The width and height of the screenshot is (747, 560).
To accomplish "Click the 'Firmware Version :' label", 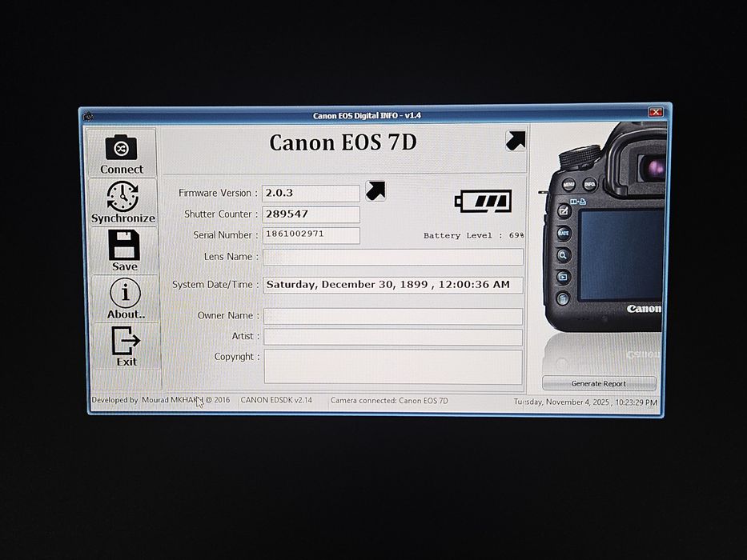I will 218,194.
